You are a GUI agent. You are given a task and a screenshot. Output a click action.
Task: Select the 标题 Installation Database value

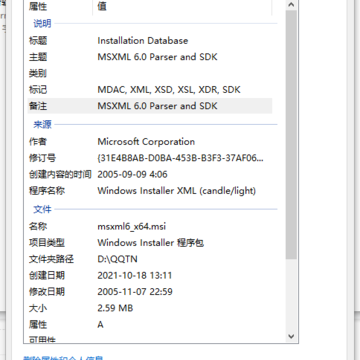[143, 41]
